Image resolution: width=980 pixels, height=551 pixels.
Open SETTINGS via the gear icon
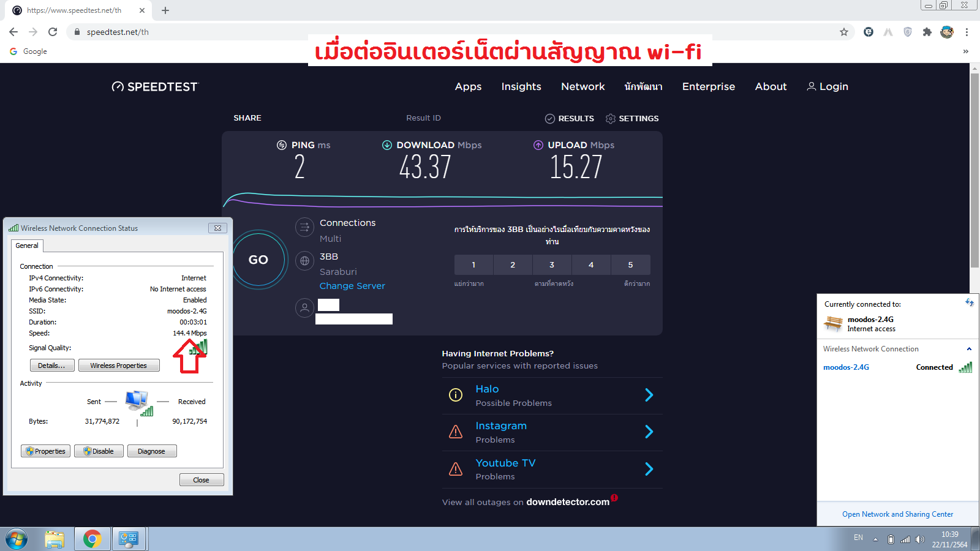610,119
